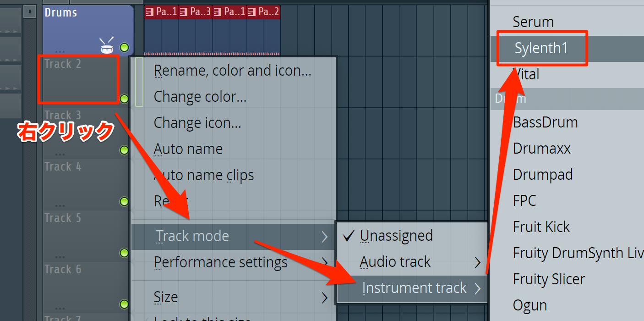Pick Serum from the plugin list
Image resolution: width=644 pixels, height=321 pixels.
533,22
